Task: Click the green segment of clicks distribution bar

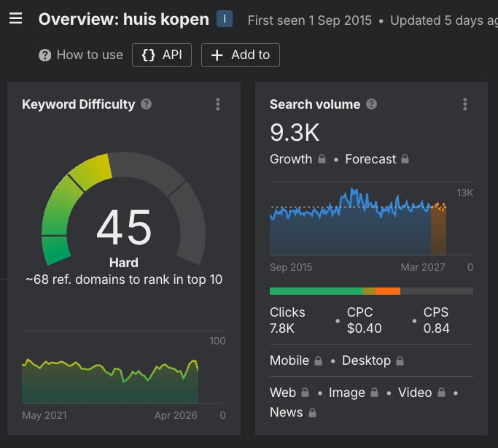Action: point(316,291)
